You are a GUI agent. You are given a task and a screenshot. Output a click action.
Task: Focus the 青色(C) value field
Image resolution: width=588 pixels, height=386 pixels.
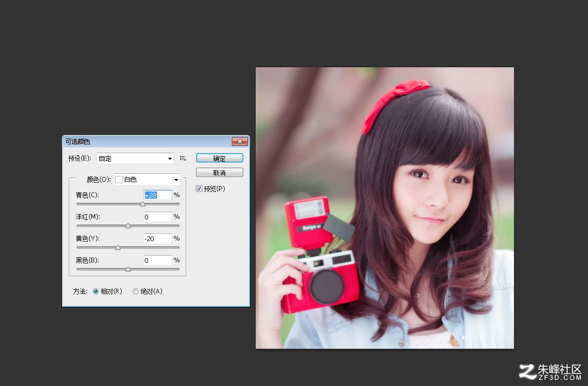[158, 195]
